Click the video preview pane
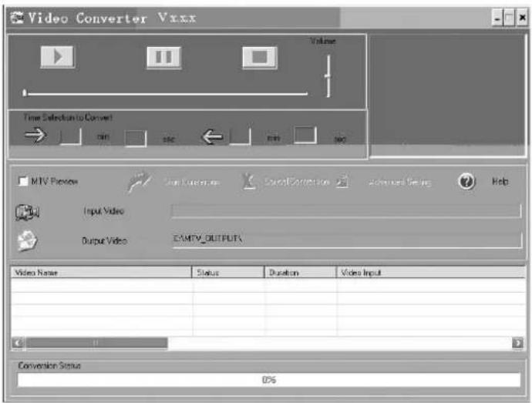Screen dimensions: 532x403 click(x=447, y=95)
